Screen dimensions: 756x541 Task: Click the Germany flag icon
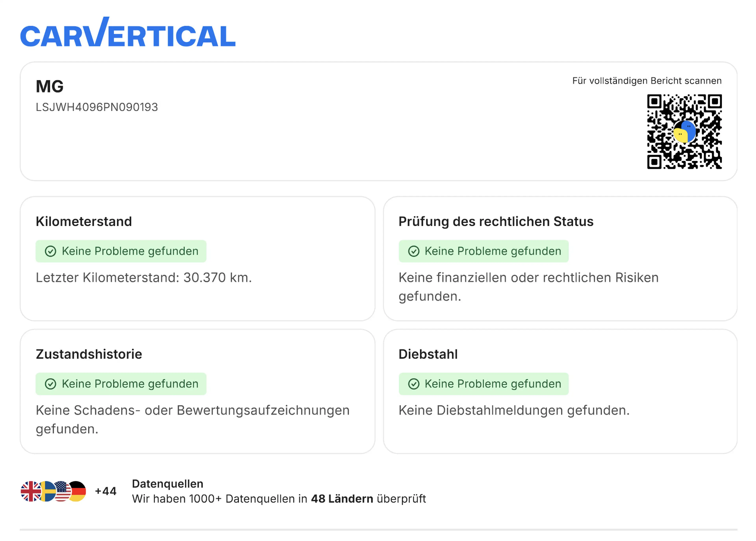point(78,491)
